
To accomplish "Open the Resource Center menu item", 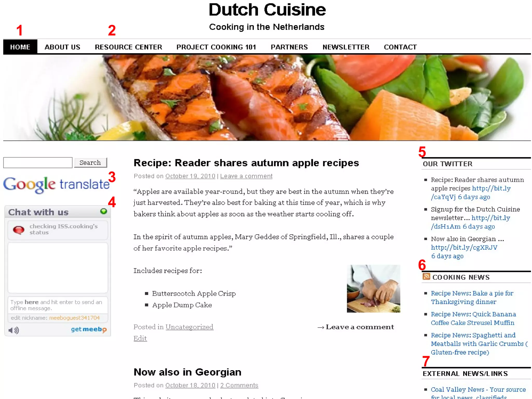I will tap(128, 47).
